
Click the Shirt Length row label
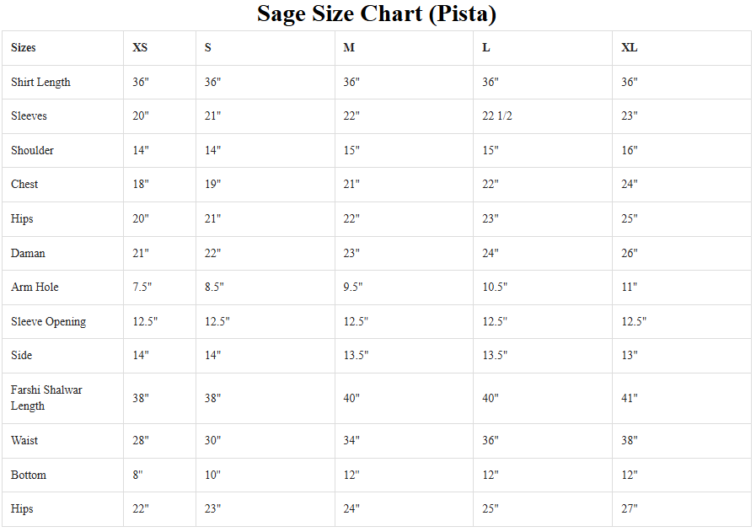click(40, 83)
